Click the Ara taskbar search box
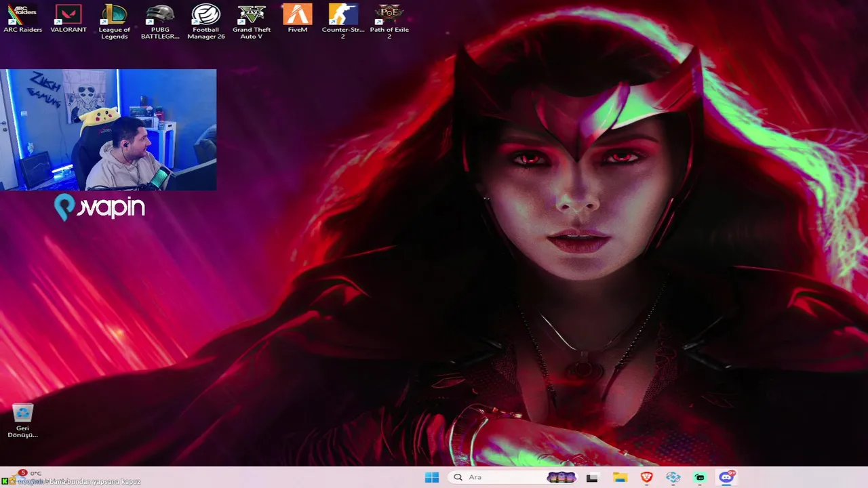This screenshot has width=868, height=488. 514,477
